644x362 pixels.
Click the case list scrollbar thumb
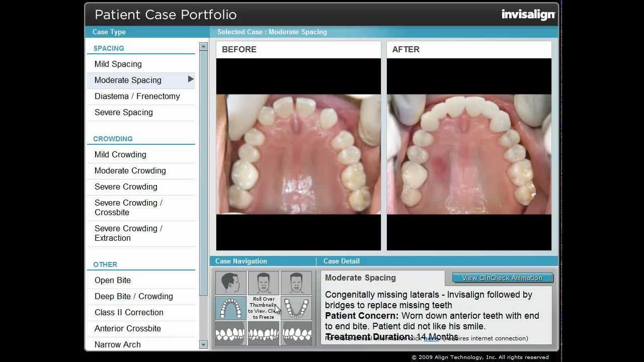(x=203, y=173)
